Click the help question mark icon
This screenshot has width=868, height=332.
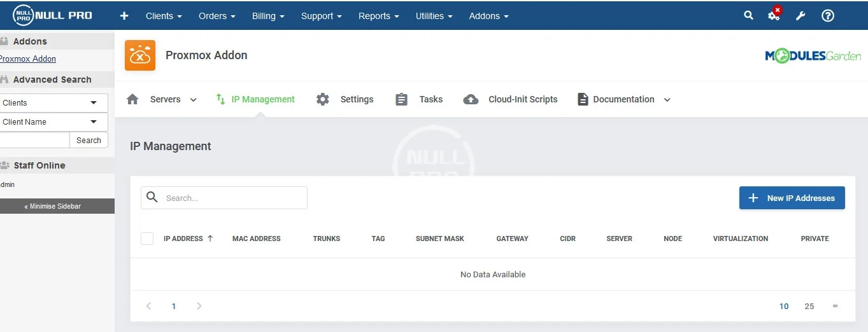point(827,16)
